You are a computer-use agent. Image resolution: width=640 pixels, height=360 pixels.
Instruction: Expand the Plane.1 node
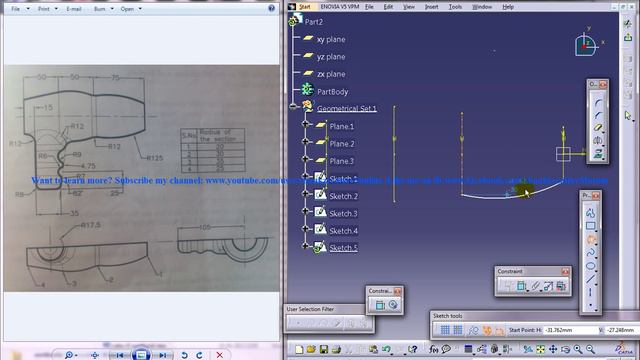(x=305, y=124)
